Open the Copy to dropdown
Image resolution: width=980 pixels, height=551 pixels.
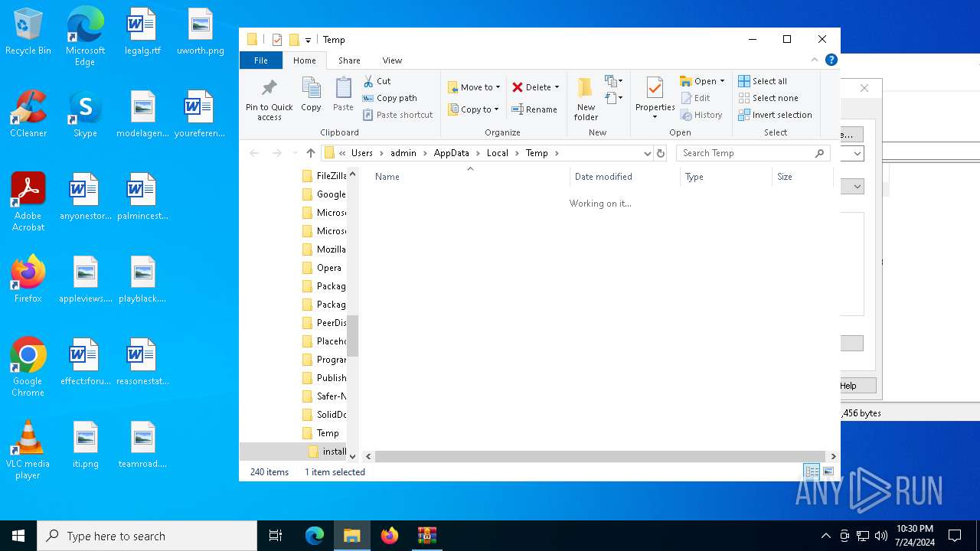474,109
